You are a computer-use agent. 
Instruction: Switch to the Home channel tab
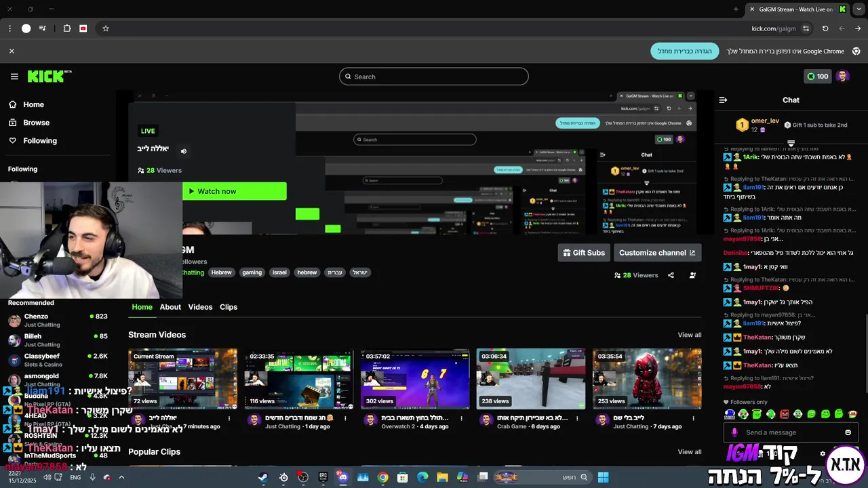coord(142,307)
